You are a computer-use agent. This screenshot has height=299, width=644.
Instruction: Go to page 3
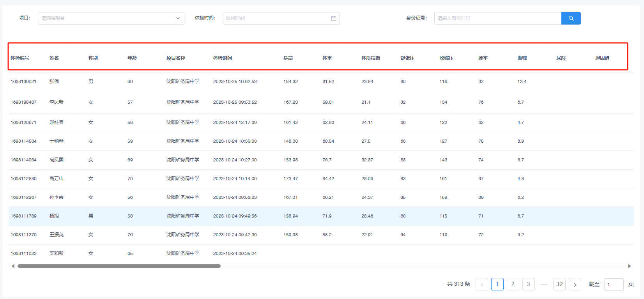pyautogui.click(x=528, y=284)
